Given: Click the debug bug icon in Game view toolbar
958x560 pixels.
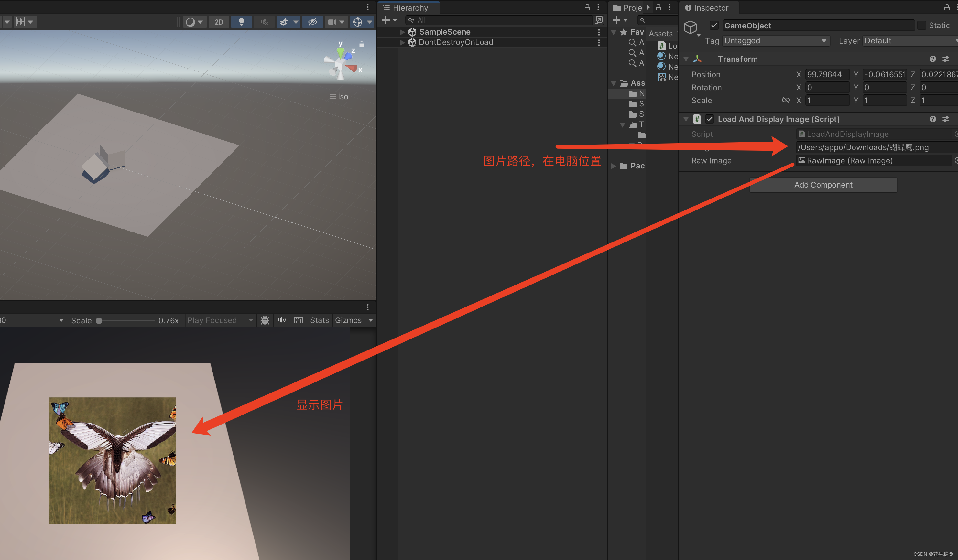Looking at the screenshot, I should tap(265, 320).
